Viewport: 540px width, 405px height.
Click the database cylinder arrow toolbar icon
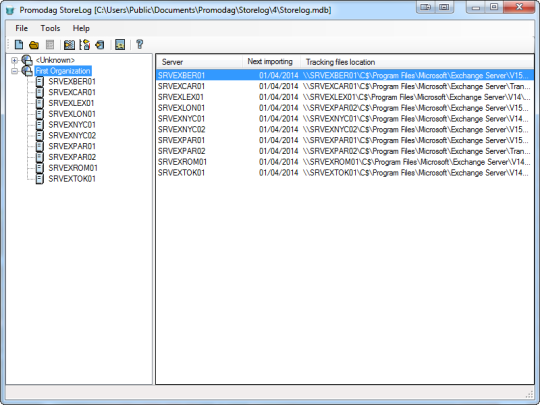(x=100, y=45)
